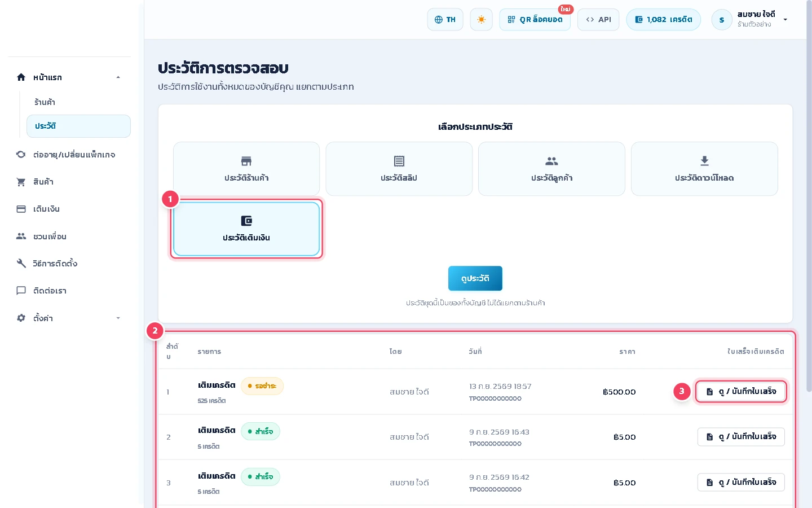This screenshot has height=508, width=812.
Task: Select ประวัติ sidebar item
Action: click(x=78, y=126)
